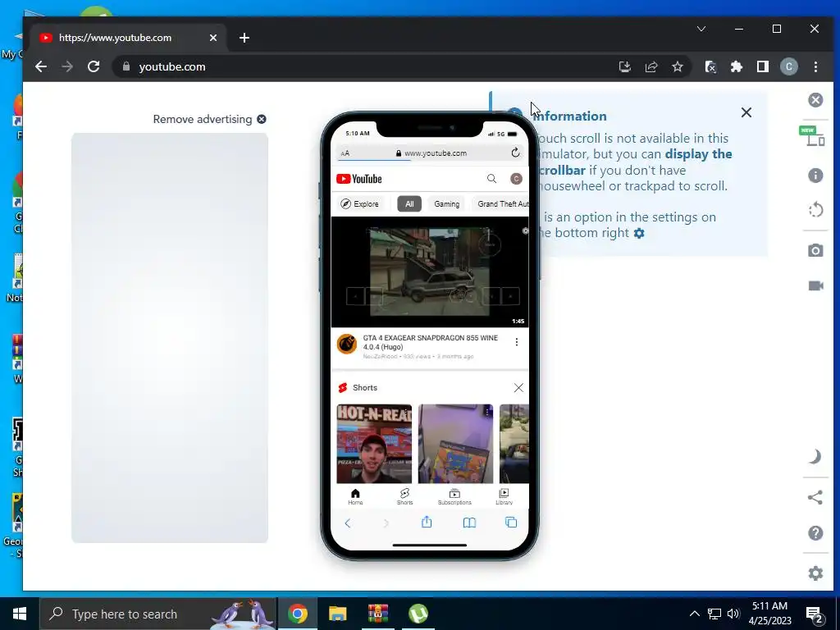The image size is (840, 630).
Task: Tap Safari tabs icon in the phone
Action: pos(511,523)
